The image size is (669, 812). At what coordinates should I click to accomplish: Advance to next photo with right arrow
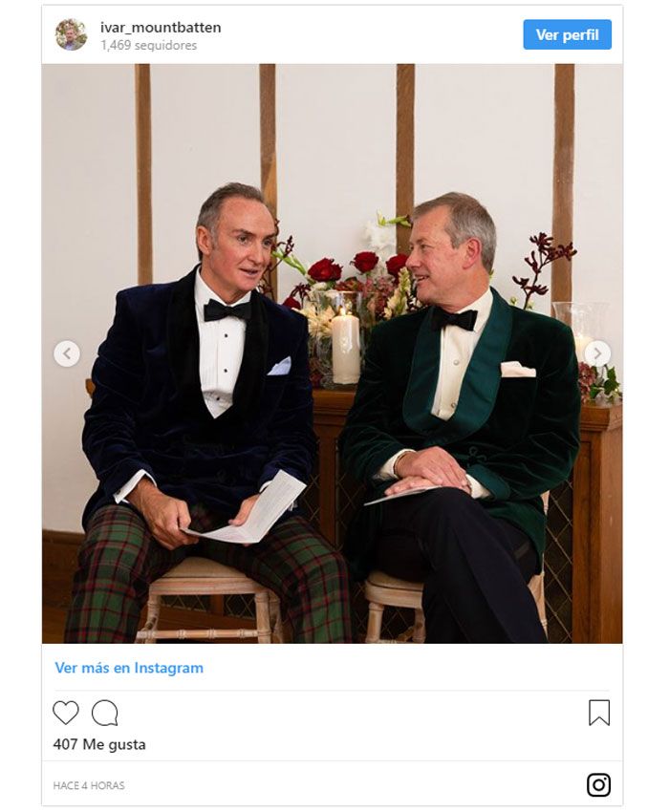pos(597,353)
